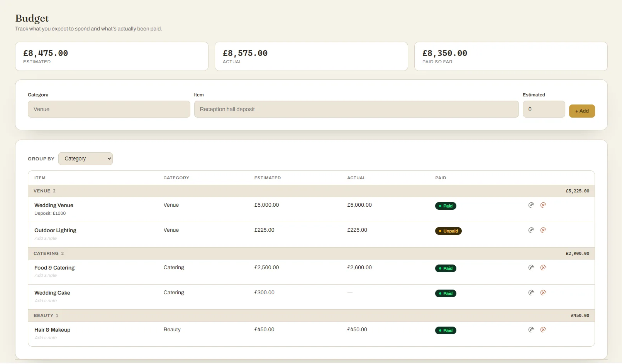622x364 pixels.
Task: Click the Wedding Cake empty actual dash
Action: click(x=350, y=293)
